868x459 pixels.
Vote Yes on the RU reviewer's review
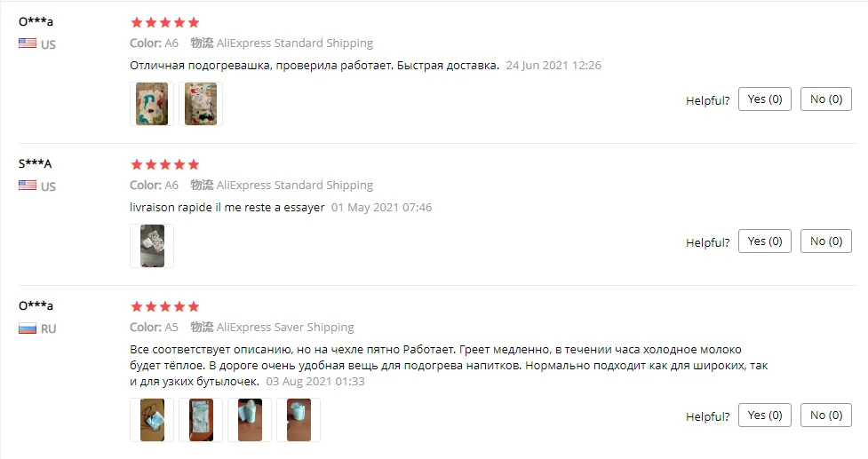[764, 415]
